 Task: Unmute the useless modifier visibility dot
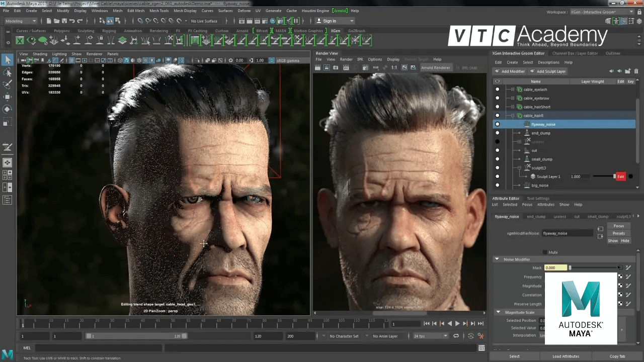coord(497,142)
